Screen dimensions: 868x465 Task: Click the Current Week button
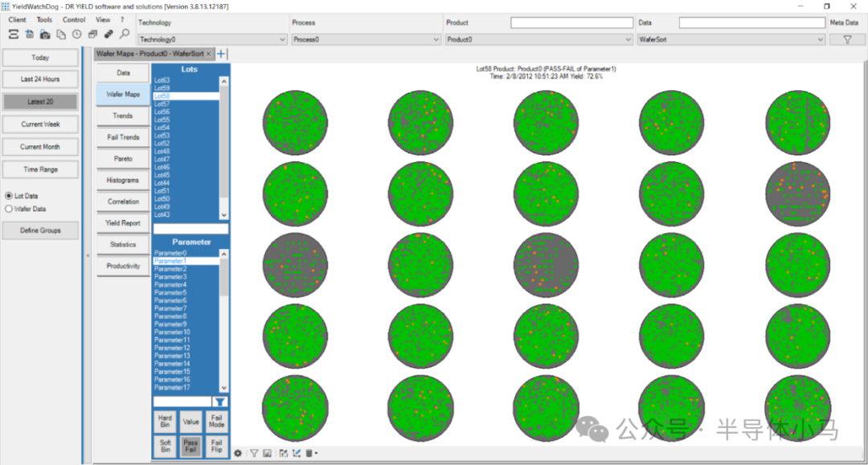[x=40, y=124]
